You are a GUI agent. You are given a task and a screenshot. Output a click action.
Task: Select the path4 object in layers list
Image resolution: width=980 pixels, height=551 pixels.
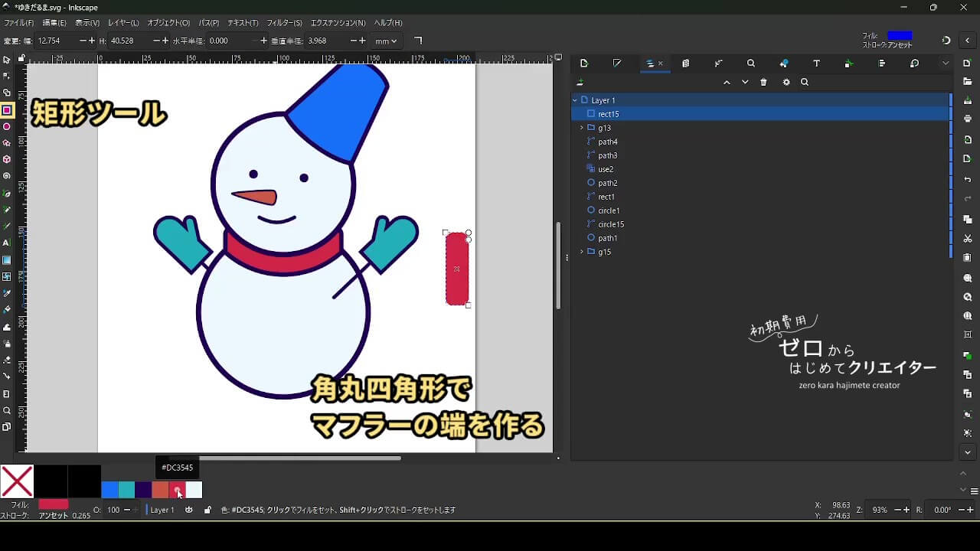[x=608, y=142]
